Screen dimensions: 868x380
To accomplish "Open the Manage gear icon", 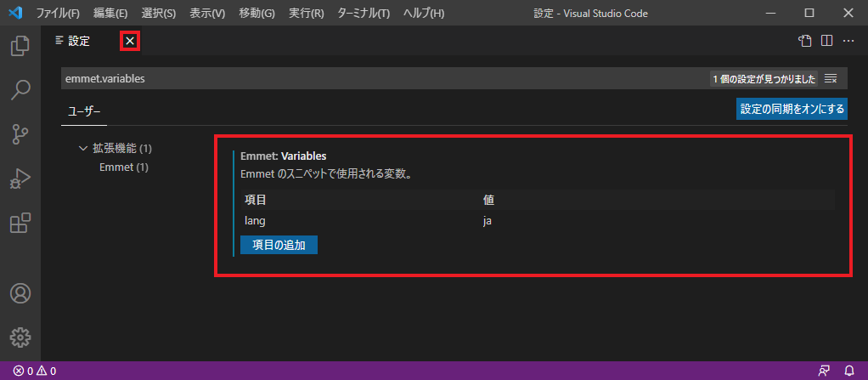I will click(x=20, y=337).
